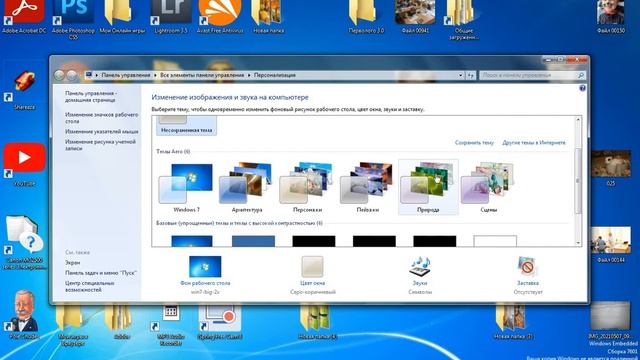Select Переполох 3.0 desktop folder

366,17
